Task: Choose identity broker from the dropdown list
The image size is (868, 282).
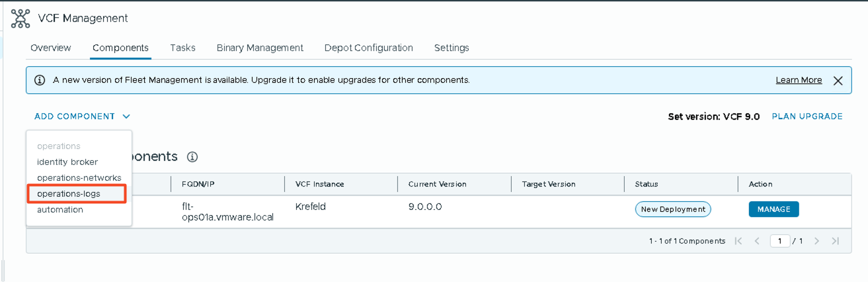Action: click(67, 162)
